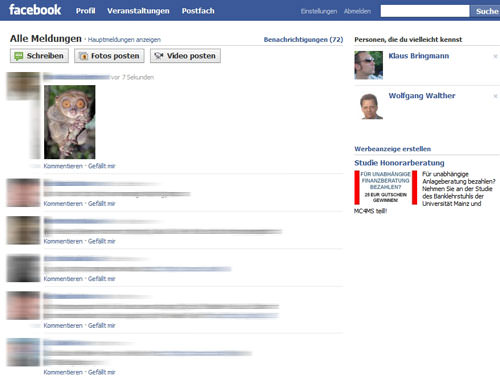The image size is (500, 377).
Task: Open Veranstaltungen in the top bar
Action: coord(138,11)
